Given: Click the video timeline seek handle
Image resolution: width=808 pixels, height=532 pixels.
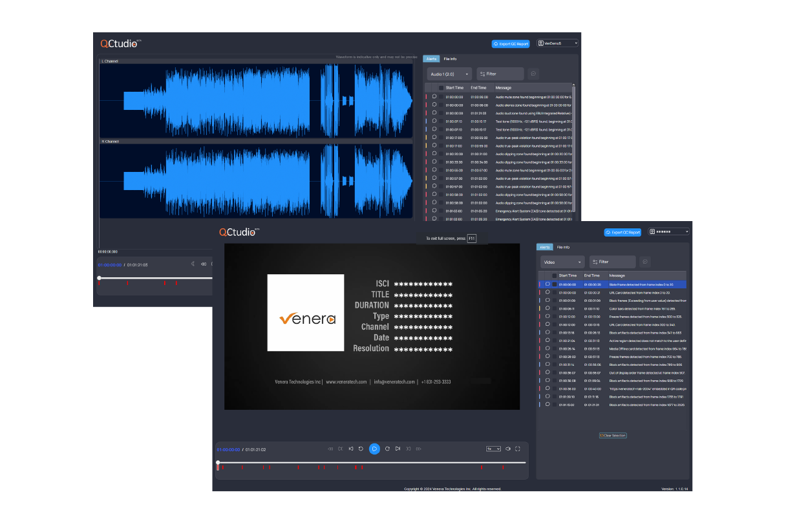Looking at the screenshot, I should 218,463.
